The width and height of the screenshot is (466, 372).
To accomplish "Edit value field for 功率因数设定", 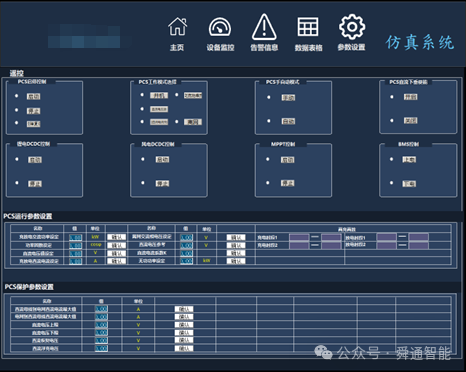I will [75, 245].
